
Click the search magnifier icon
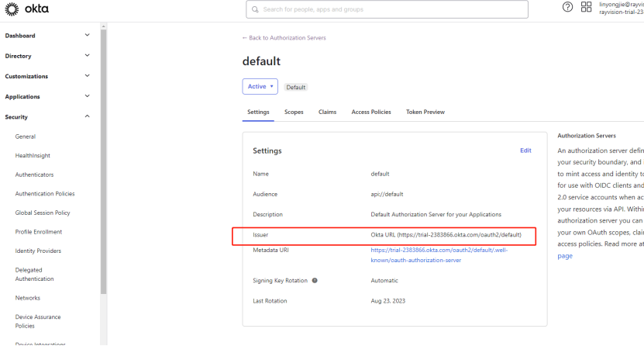[254, 9]
